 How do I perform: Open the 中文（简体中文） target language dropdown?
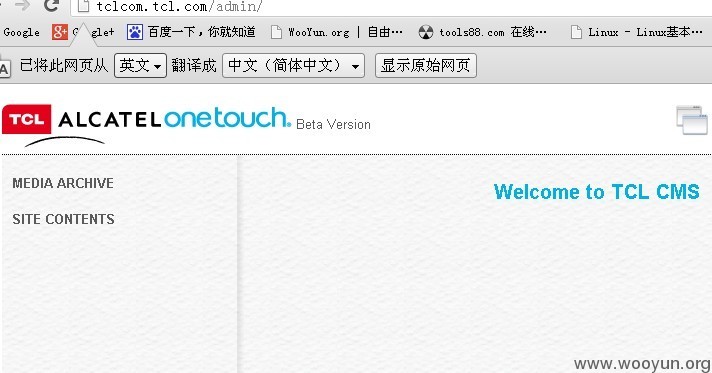pos(293,65)
